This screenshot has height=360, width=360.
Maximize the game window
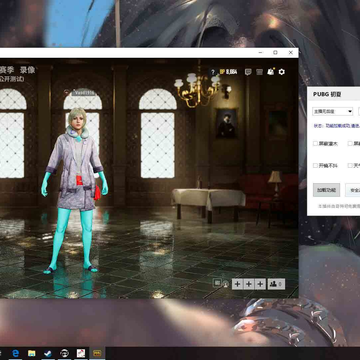[x=275, y=53]
